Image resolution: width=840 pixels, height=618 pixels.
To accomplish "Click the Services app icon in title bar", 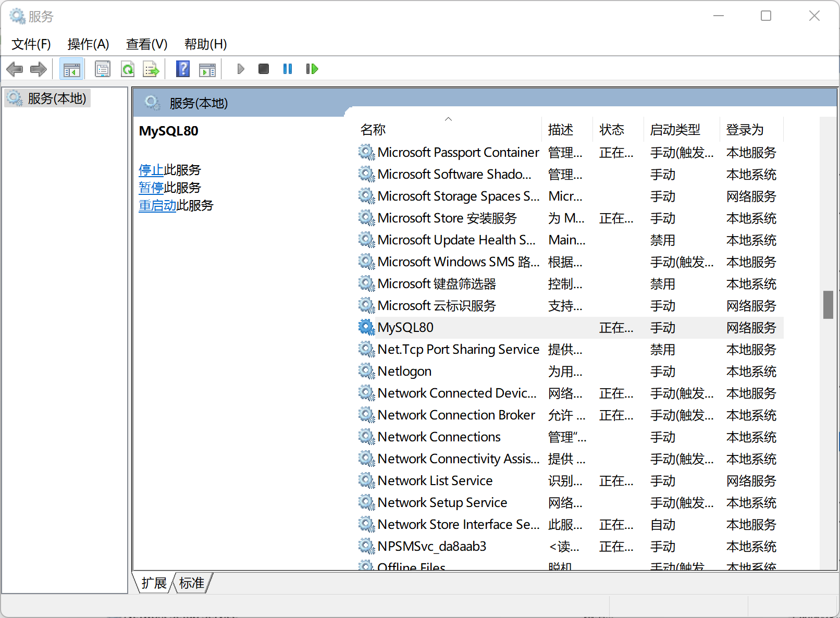I will click(17, 16).
